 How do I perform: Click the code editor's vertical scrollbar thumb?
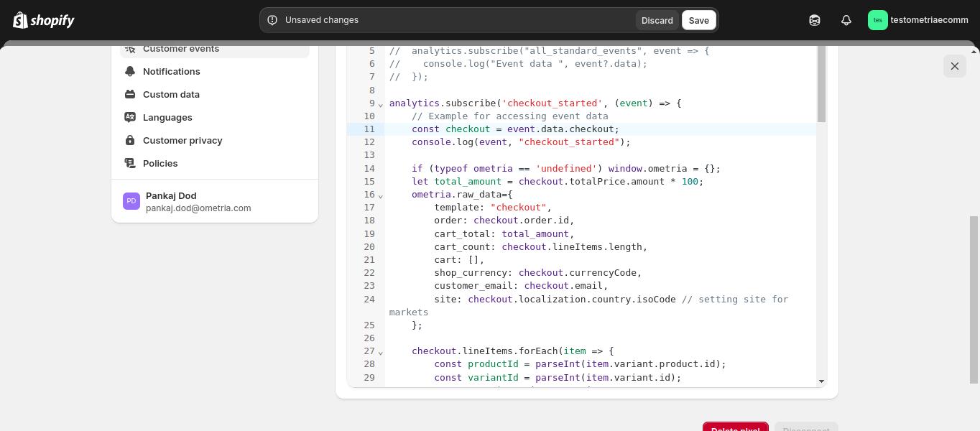point(821,83)
